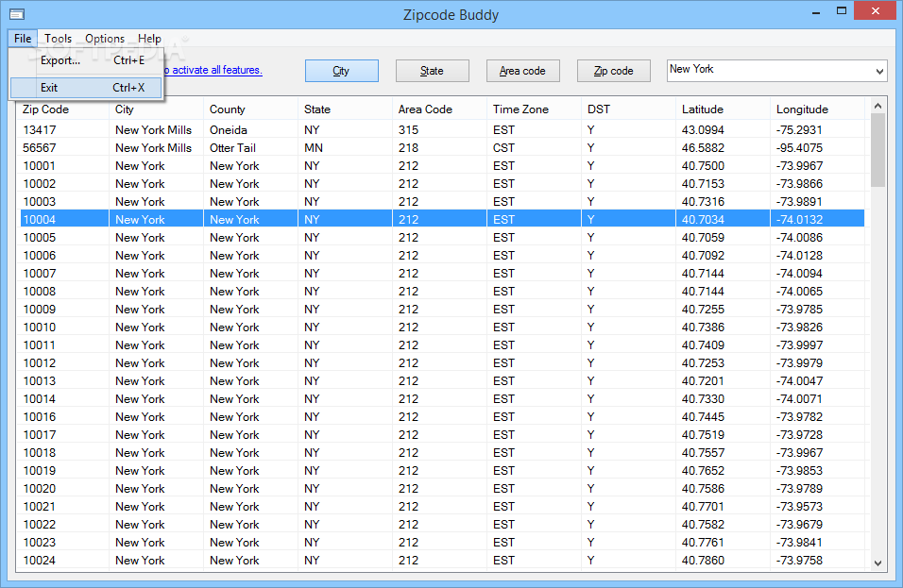Image resolution: width=903 pixels, height=588 pixels.
Task: Select zip code 10020 row
Action: coord(442,489)
